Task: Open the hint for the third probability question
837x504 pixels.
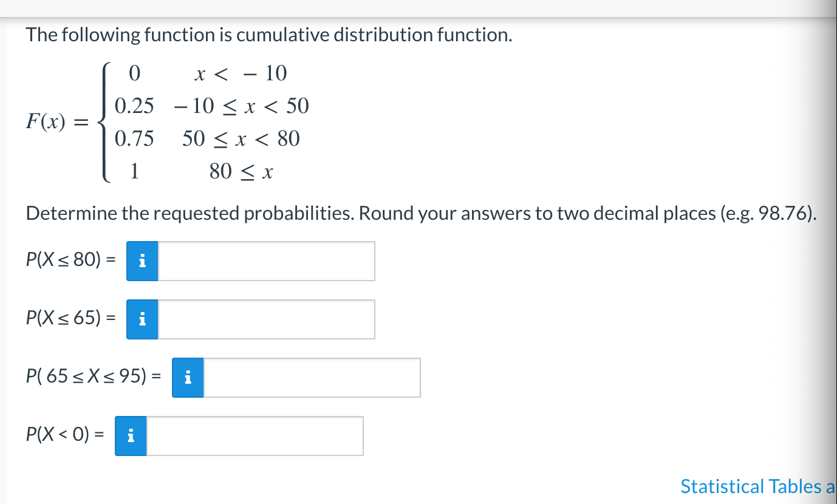Action: coord(188,378)
